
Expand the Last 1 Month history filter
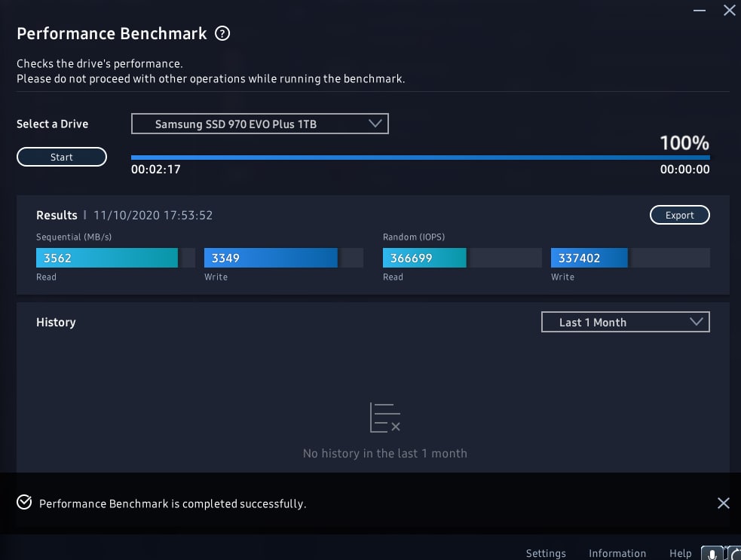[x=625, y=323]
